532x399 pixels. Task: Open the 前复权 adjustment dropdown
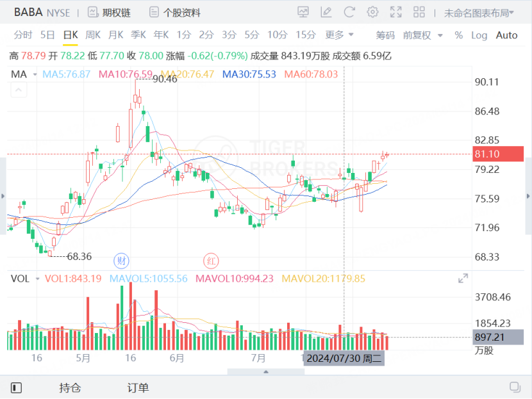pos(423,35)
